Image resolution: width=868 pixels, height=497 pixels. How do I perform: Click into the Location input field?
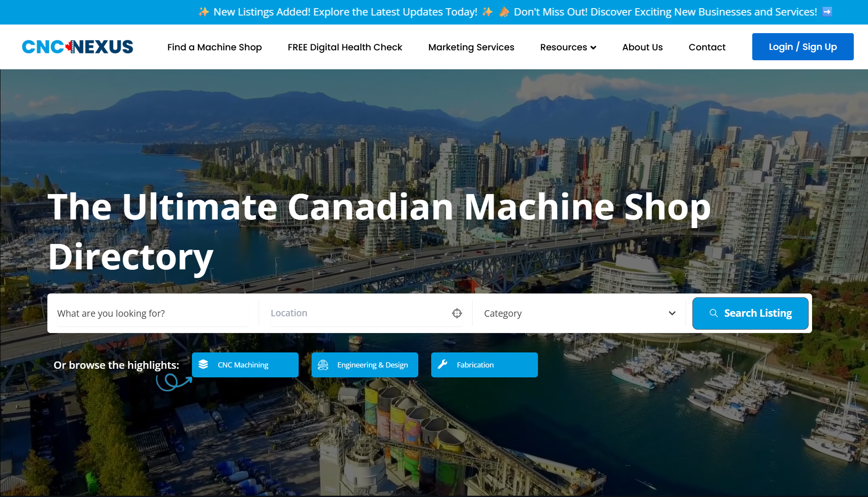click(x=357, y=313)
